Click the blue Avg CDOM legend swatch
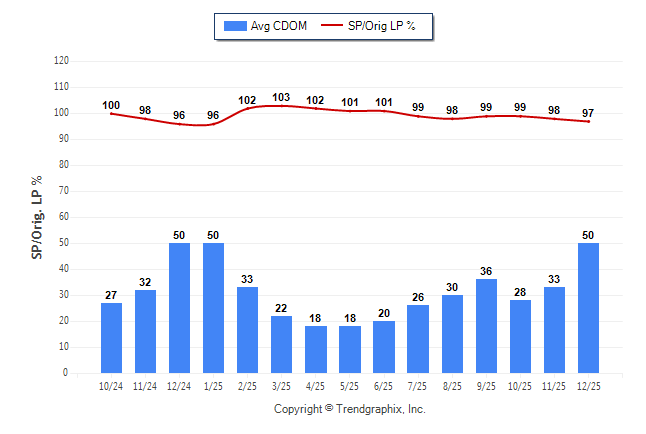 click(x=236, y=26)
